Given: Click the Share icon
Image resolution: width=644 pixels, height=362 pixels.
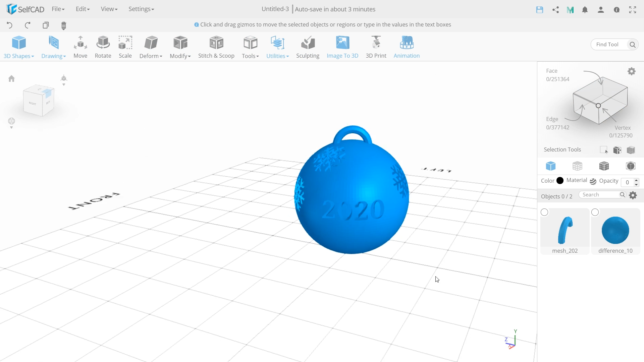Looking at the screenshot, I should tap(555, 10).
